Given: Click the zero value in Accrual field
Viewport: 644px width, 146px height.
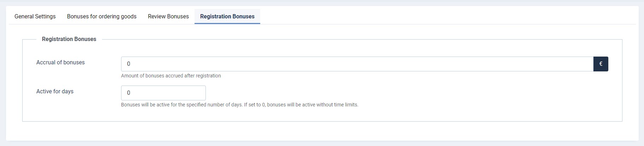Looking at the screenshot, I should (129, 64).
